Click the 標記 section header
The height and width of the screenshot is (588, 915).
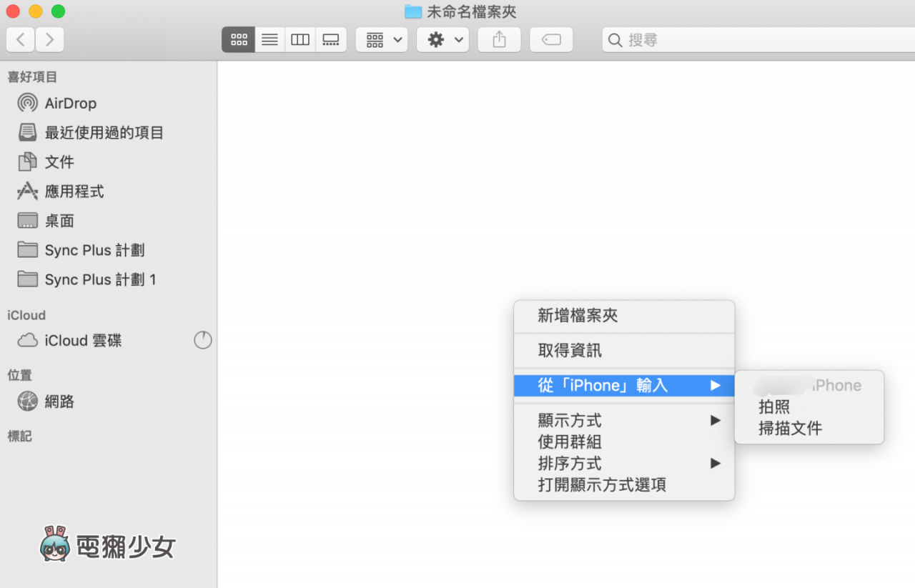click(x=19, y=437)
